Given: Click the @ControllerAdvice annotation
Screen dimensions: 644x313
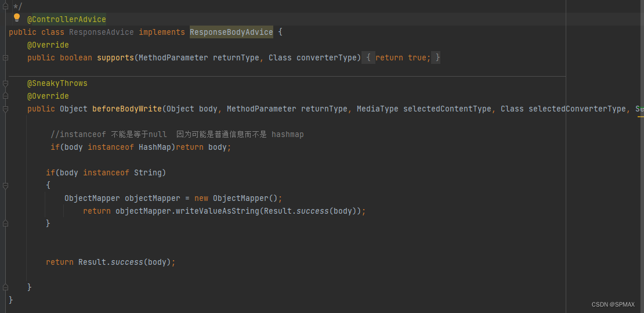Looking at the screenshot, I should pos(67,19).
